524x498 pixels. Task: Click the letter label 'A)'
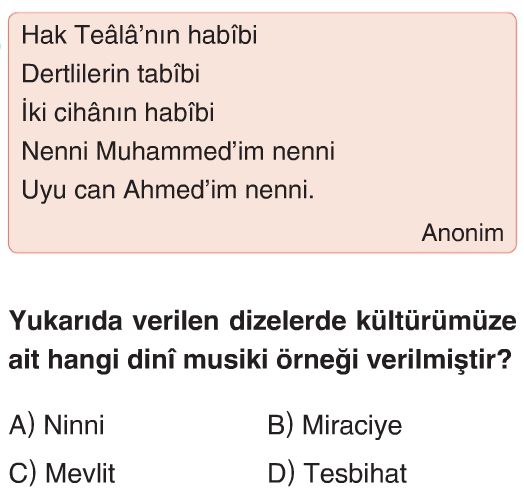click(x=22, y=425)
